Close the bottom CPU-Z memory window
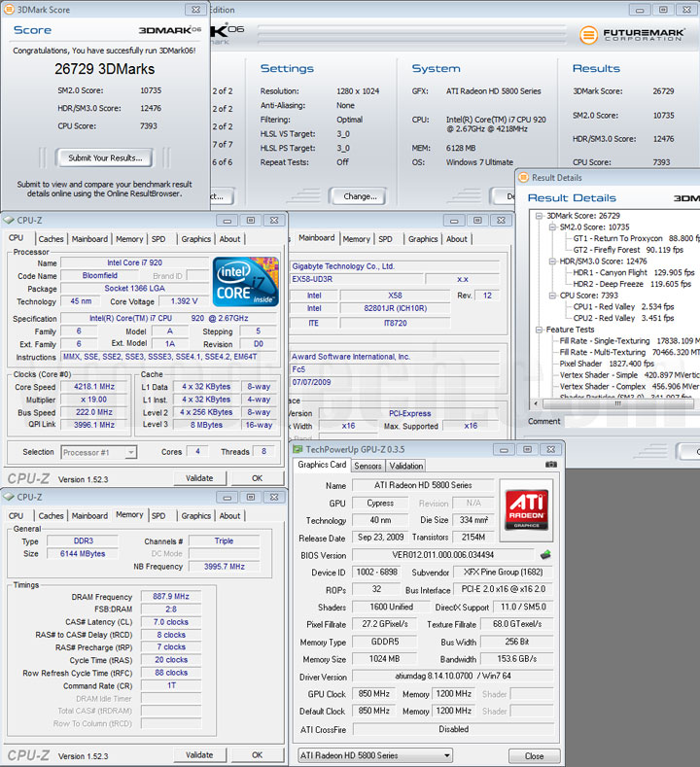The image size is (700, 767). 274,497
